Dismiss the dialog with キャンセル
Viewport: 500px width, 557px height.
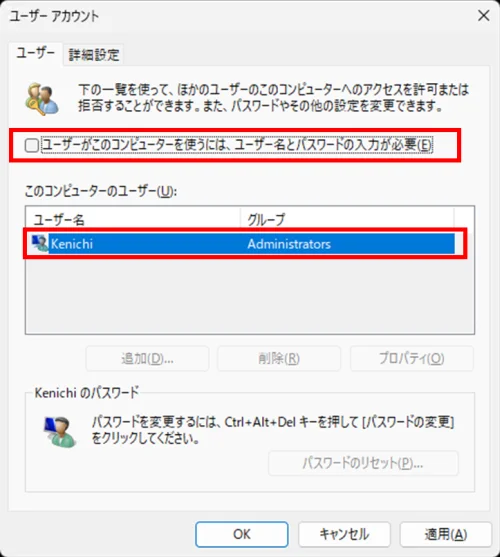click(344, 534)
